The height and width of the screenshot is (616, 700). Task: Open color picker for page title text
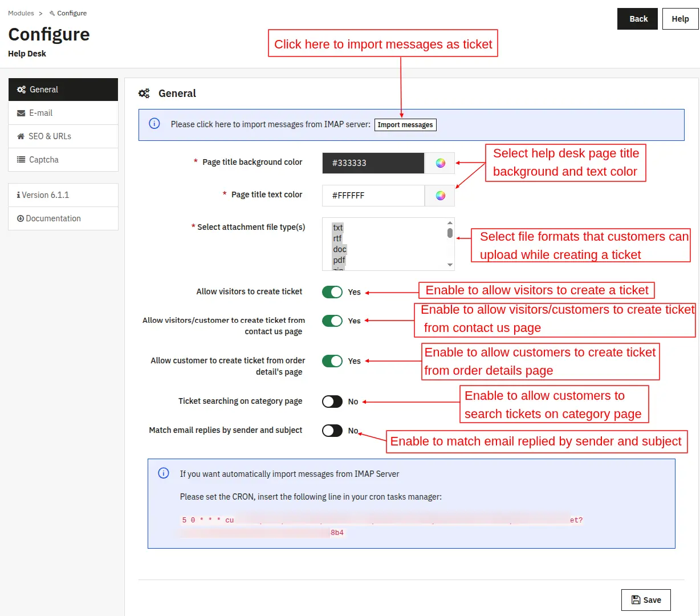click(440, 196)
